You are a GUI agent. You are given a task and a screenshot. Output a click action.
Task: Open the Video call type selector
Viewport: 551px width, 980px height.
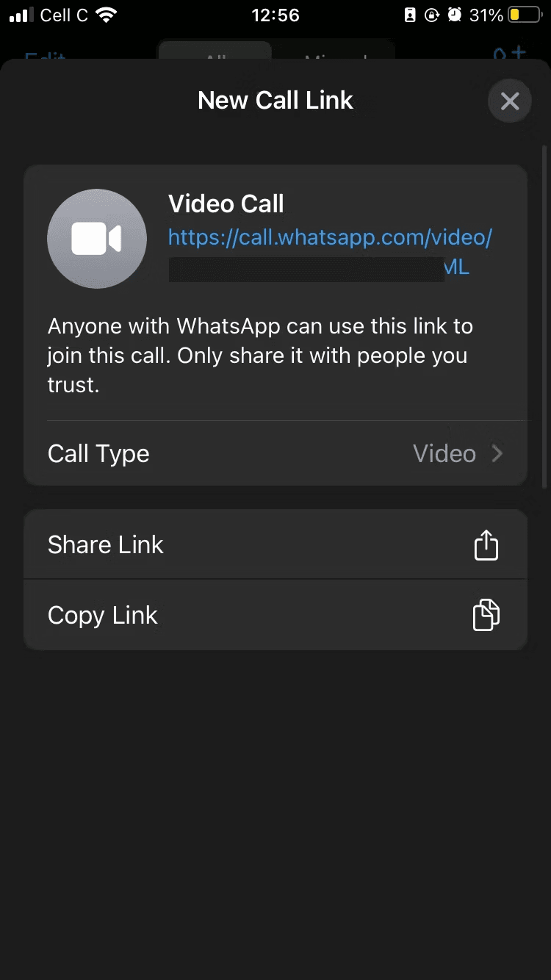click(444, 454)
